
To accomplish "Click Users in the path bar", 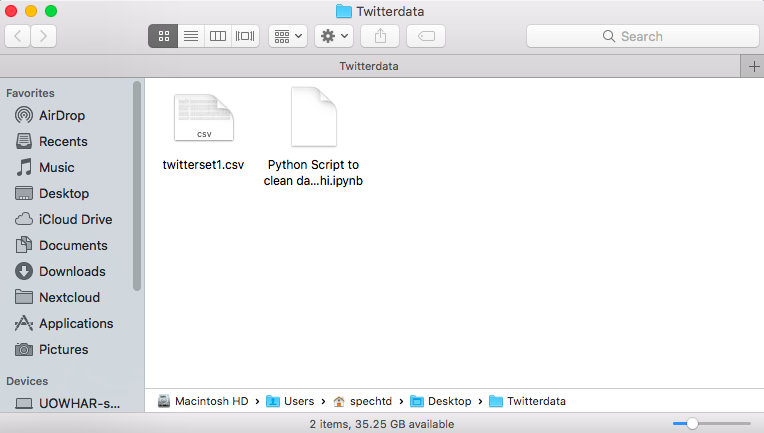I will point(290,401).
